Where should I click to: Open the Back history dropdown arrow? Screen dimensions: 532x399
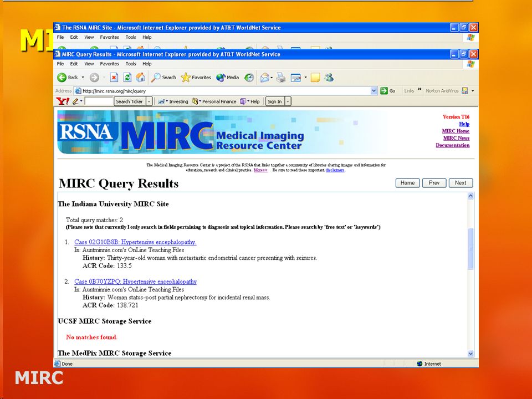[x=83, y=78]
